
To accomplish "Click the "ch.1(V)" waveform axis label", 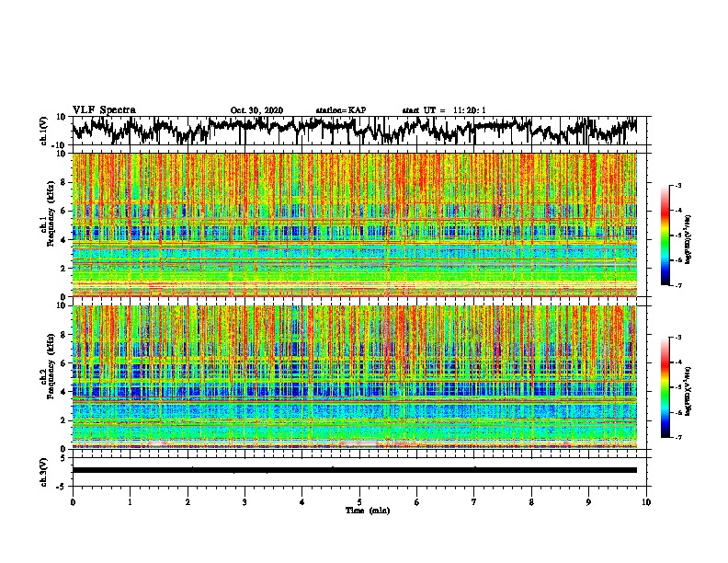I will point(44,131).
